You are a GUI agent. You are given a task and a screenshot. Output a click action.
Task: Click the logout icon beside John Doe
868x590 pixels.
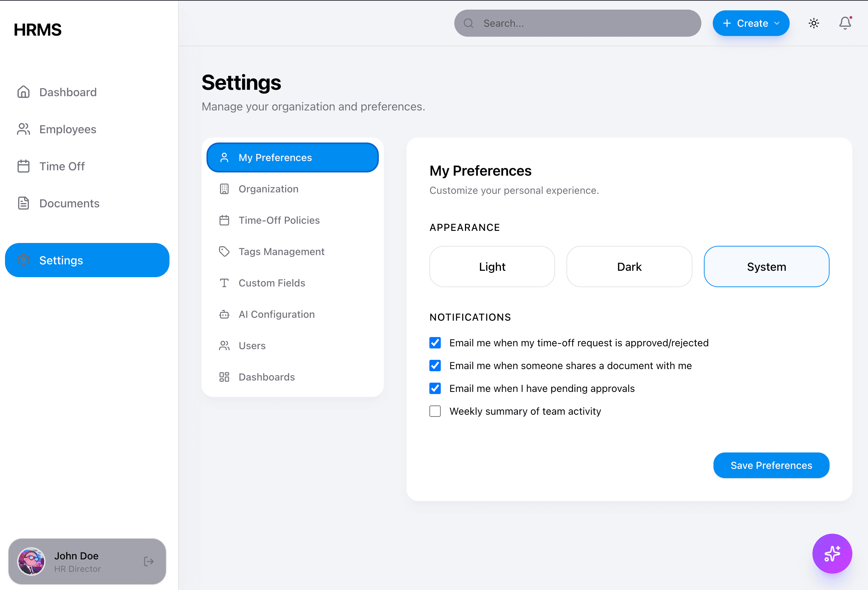(149, 561)
